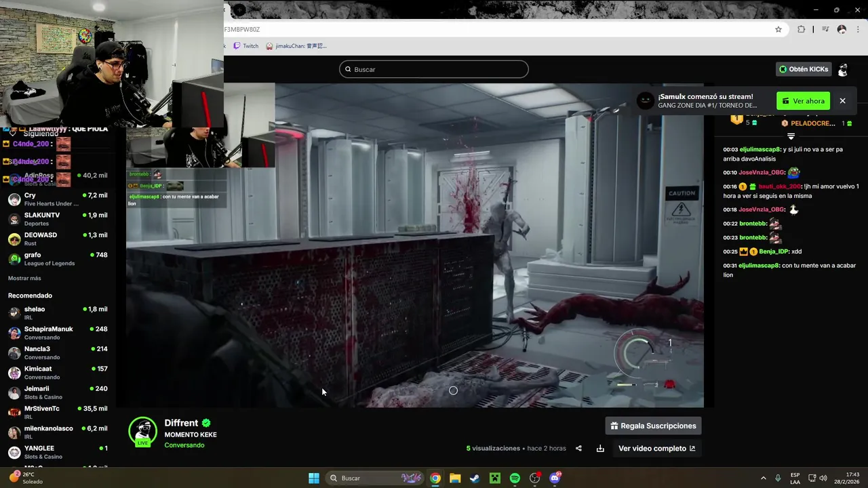This screenshot has width=868, height=488.
Task: Focus the Kick Buscar search field
Action: [434, 69]
